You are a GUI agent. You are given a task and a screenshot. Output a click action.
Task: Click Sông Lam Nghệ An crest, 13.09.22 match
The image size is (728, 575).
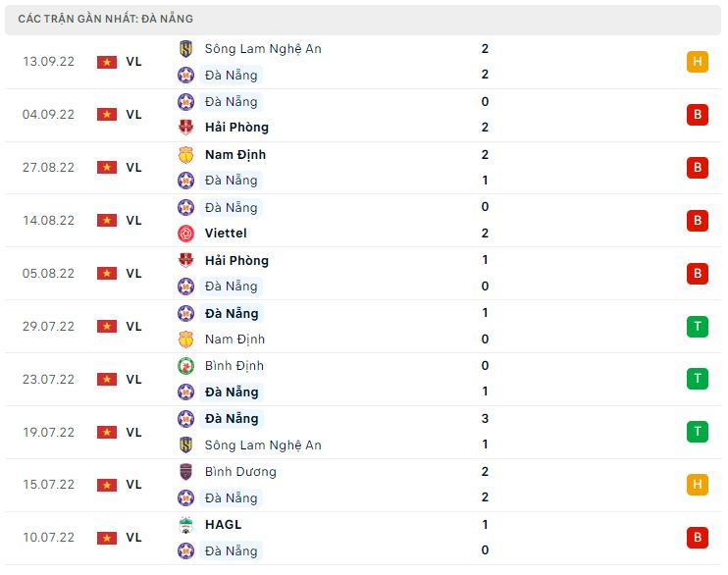point(185,49)
